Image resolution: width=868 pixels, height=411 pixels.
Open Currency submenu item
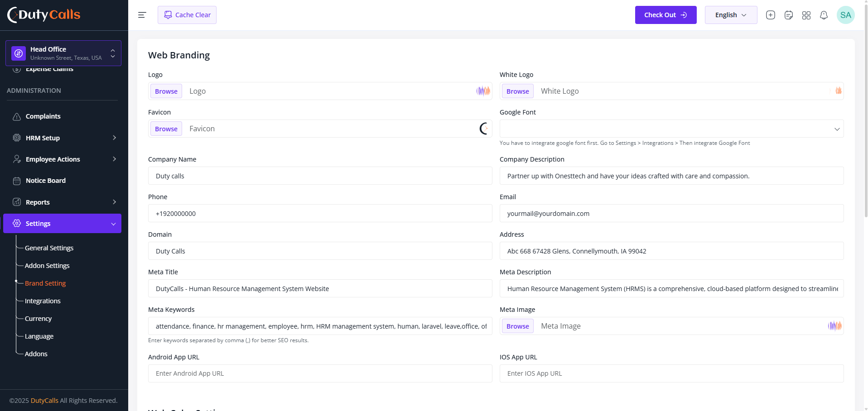38,319
